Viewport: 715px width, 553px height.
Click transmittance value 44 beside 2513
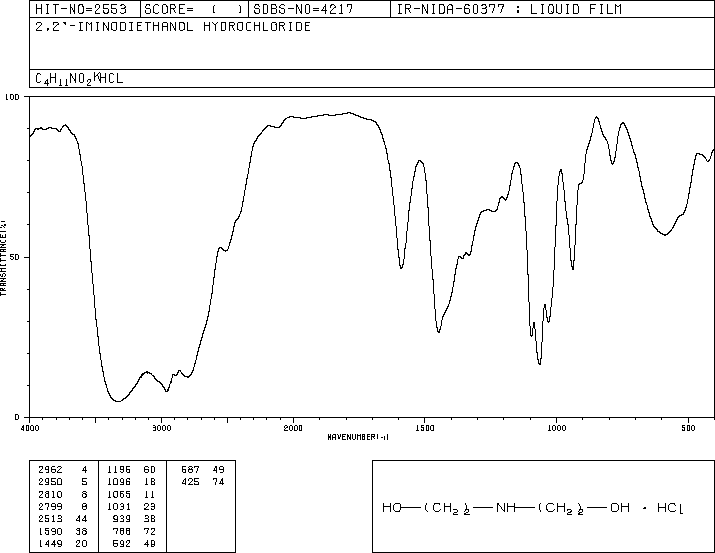click(x=81, y=519)
